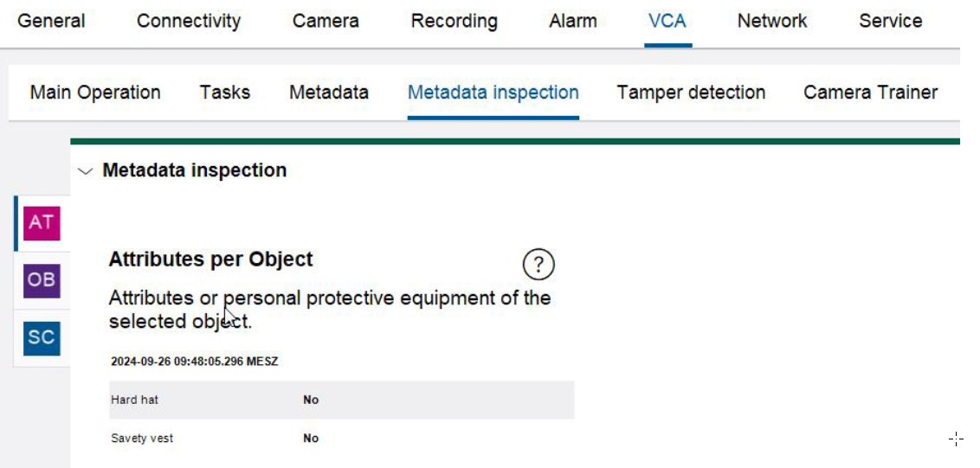This screenshot has height=468, width=980.
Task: Open the Recording tab
Action: point(454,22)
